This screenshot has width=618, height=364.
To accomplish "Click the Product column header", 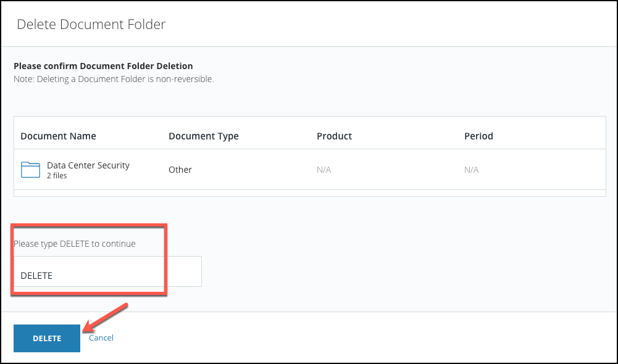I will point(334,136).
